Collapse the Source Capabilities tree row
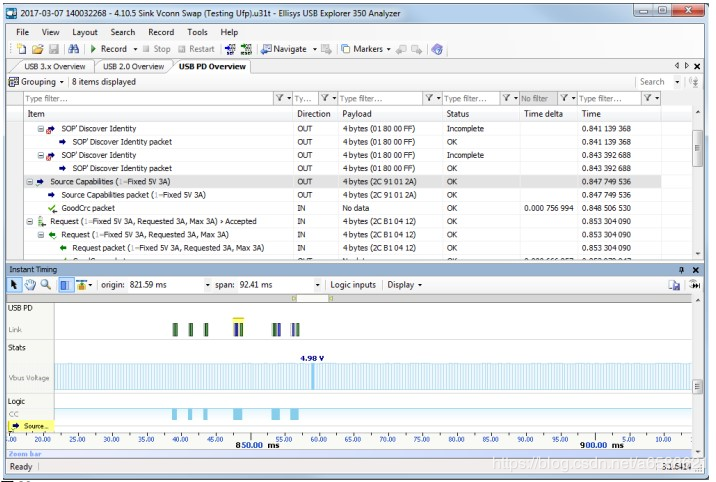716x482 pixels. pos(29,182)
